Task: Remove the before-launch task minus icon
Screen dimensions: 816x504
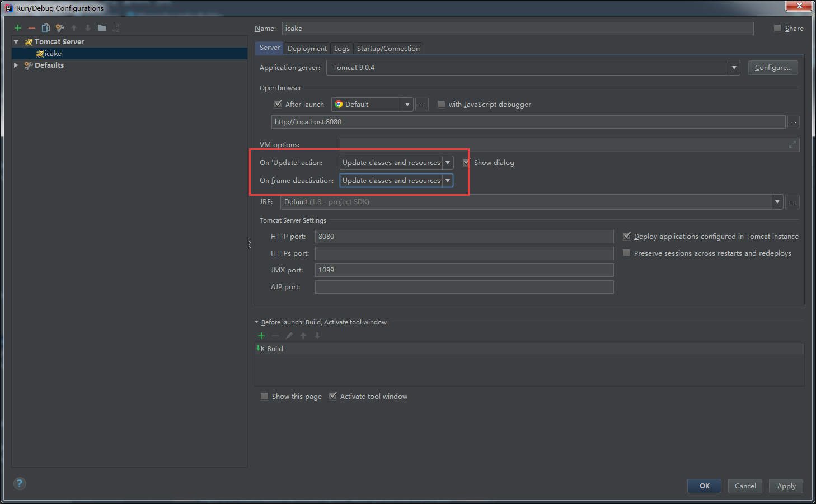Action: 275,336
